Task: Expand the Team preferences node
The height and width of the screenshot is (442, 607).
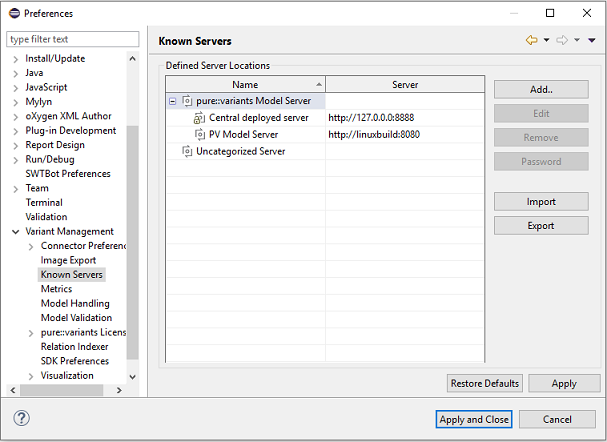Action: (15, 189)
